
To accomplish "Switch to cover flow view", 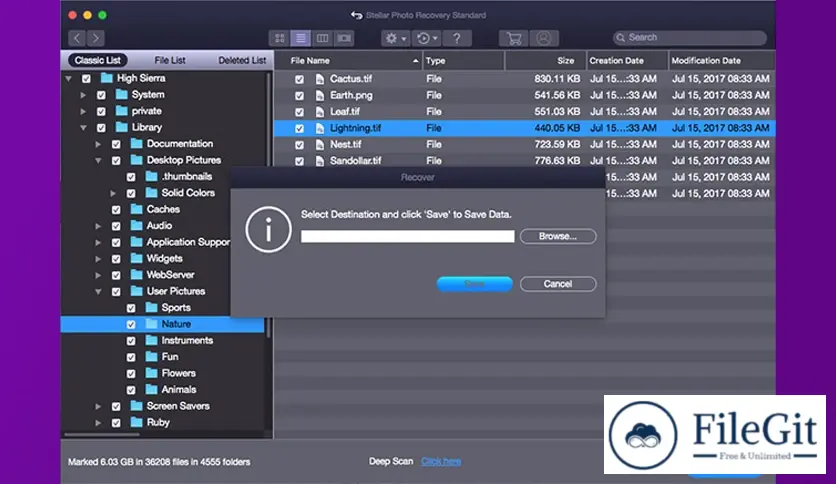I will (344, 38).
